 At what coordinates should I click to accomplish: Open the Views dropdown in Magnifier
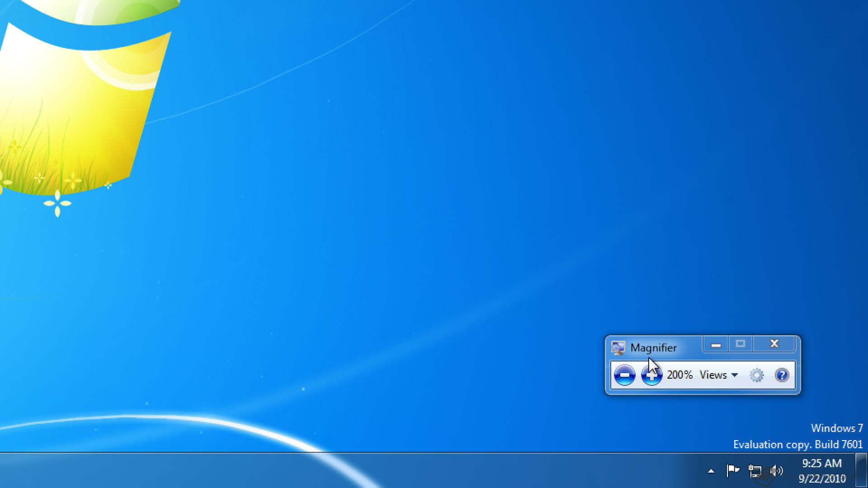(x=719, y=375)
